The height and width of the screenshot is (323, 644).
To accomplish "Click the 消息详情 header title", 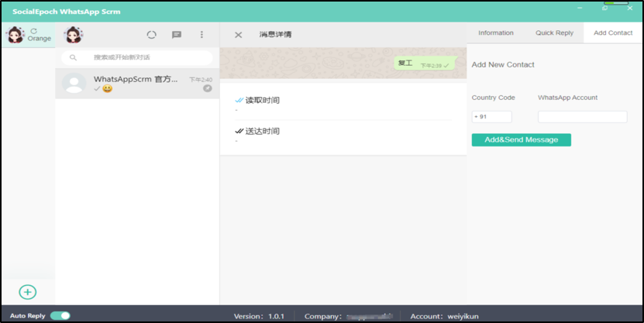I will pyautogui.click(x=275, y=35).
